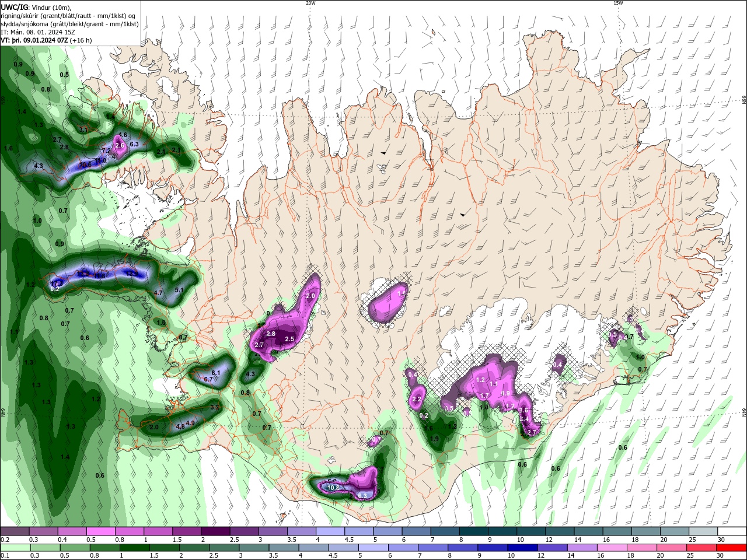Select the light pink 16–18 swatch in bottom legend
Screen dimensions: 747x560
pos(613,548)
